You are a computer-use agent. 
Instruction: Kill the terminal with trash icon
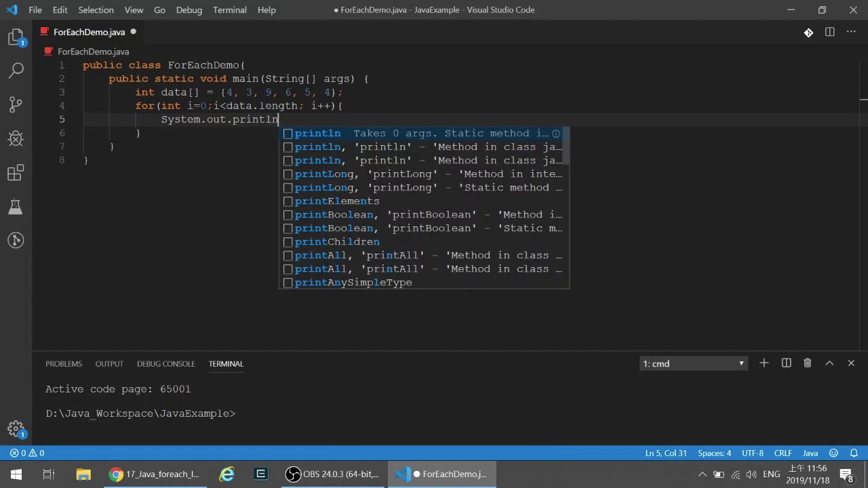pyautogui.click(x=807, y=363)
